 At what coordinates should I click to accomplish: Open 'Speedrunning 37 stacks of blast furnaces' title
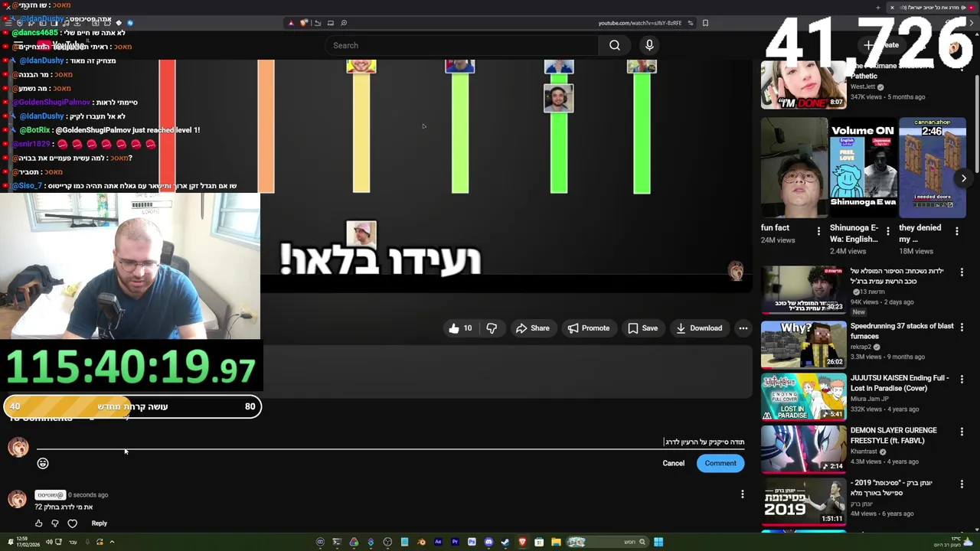pos(902,331)
